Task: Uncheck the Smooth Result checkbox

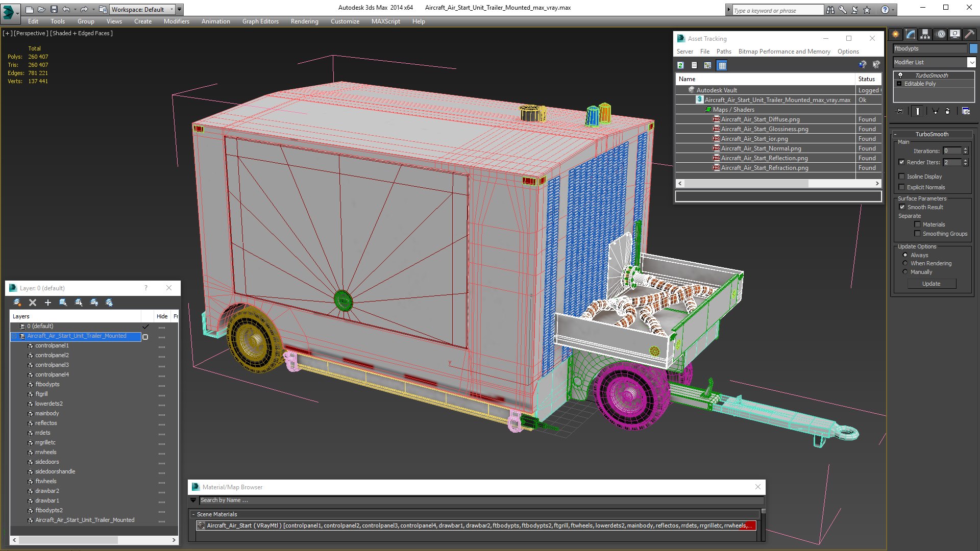Action: click(x=902, y=207)
